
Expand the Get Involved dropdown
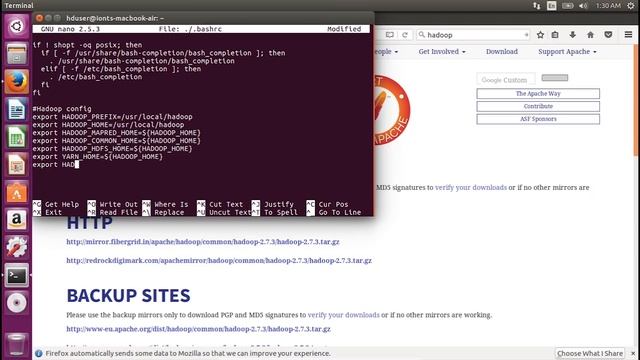pyautogui.click(x=442, y=51)
